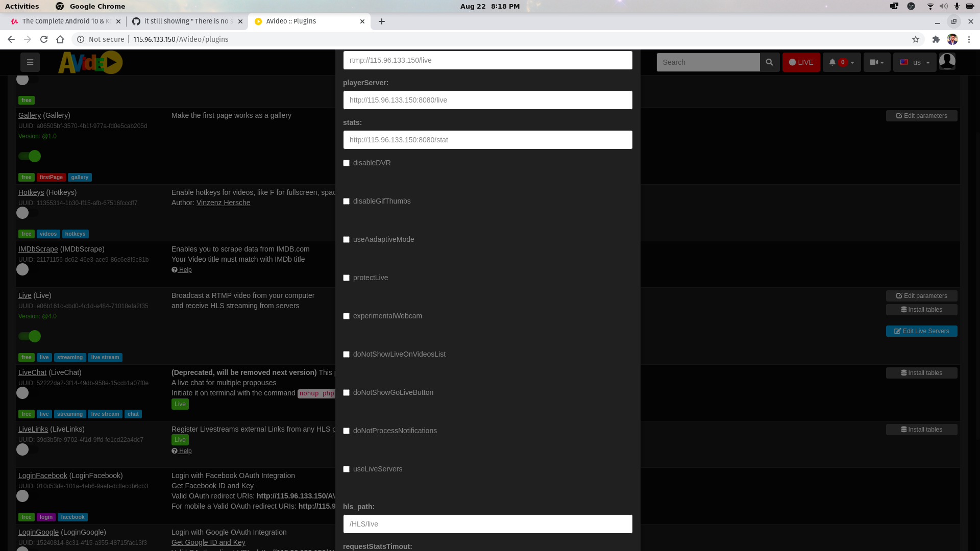980x551 pixels.
Task: Open the Activities menu
Action: click(22, 6)
